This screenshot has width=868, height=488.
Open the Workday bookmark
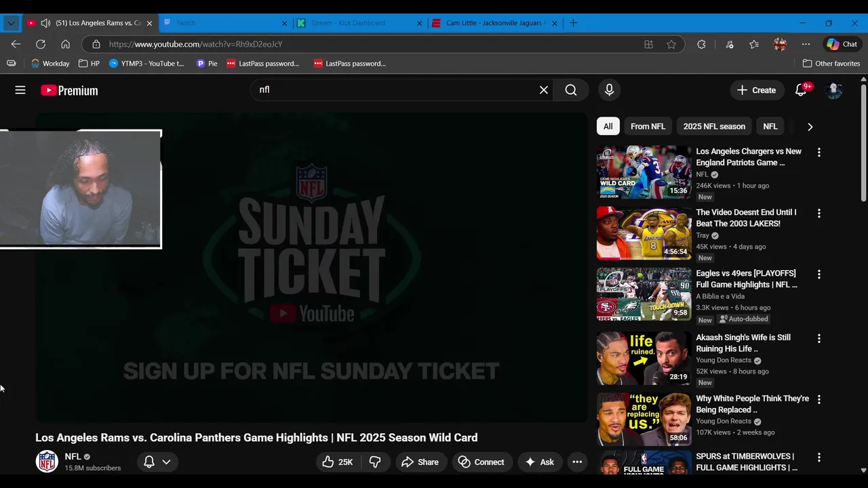pyautogui.click(x=50, y=64)
